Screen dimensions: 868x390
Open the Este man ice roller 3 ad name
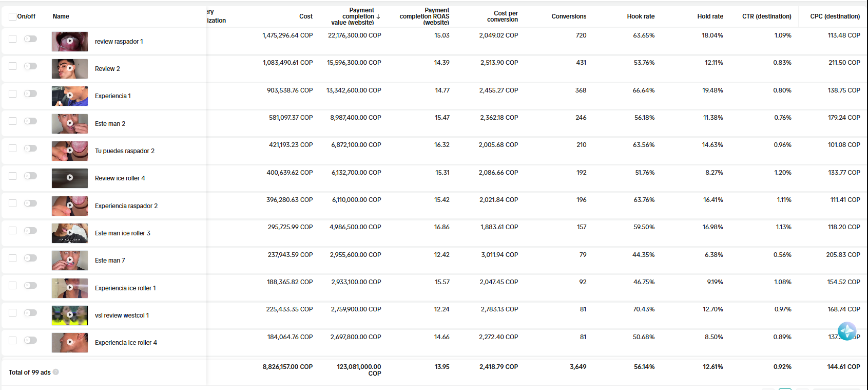click(123, 233)
